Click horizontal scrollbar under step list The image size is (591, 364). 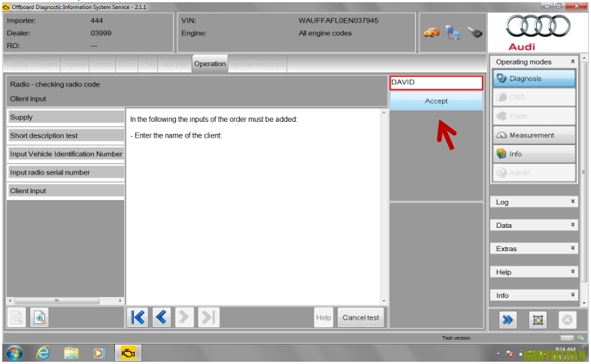click(x=56, y=301)
